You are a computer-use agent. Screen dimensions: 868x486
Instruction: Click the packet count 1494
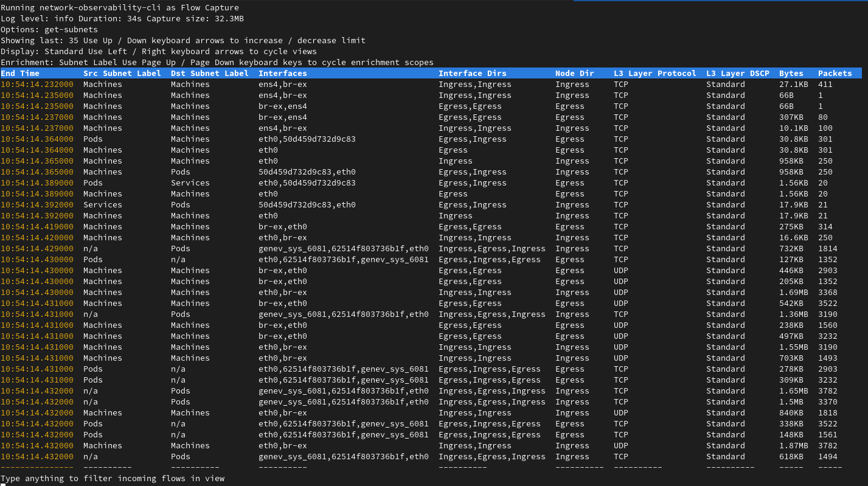pyautogui.click(x=828, y=456)
